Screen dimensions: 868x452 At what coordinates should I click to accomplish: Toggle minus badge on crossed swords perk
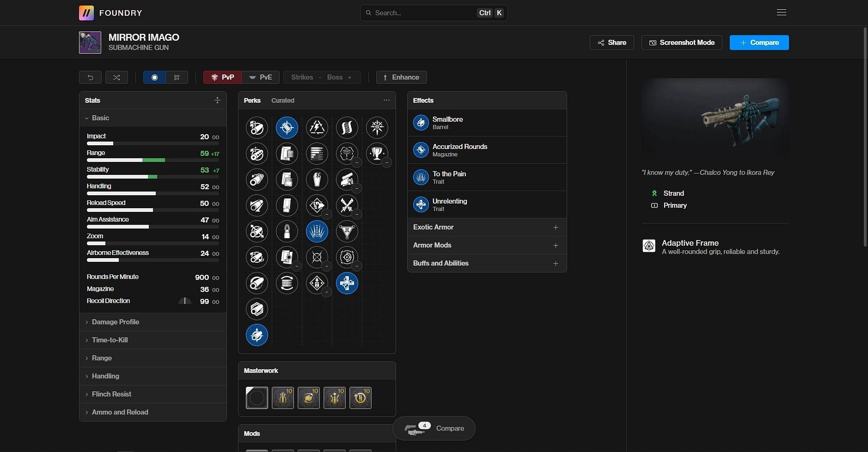356,214
